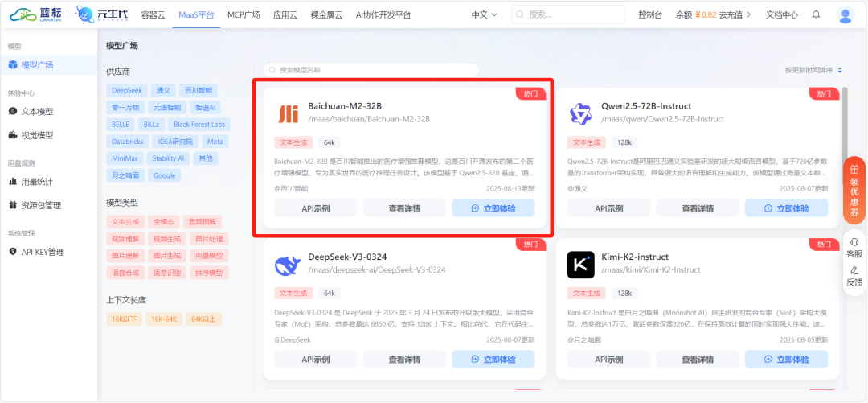
Task: Select 16K-64K context length filter
Action: (x=164, y=319)
